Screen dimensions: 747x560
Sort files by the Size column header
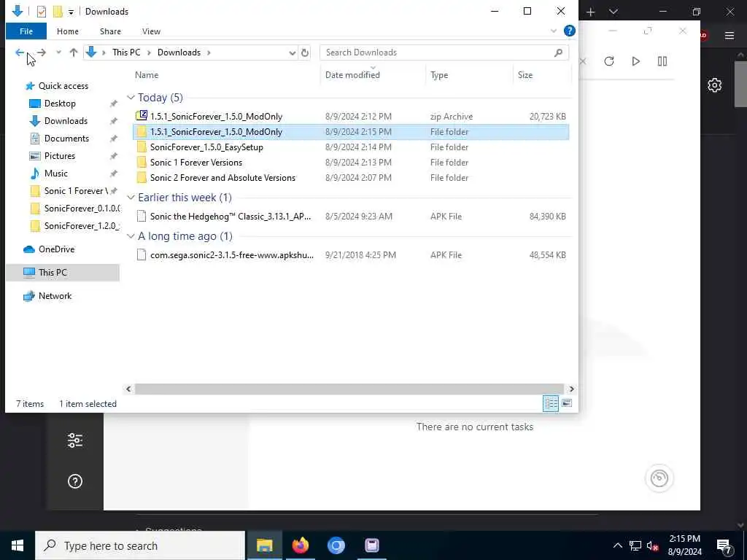coord(525,75)
